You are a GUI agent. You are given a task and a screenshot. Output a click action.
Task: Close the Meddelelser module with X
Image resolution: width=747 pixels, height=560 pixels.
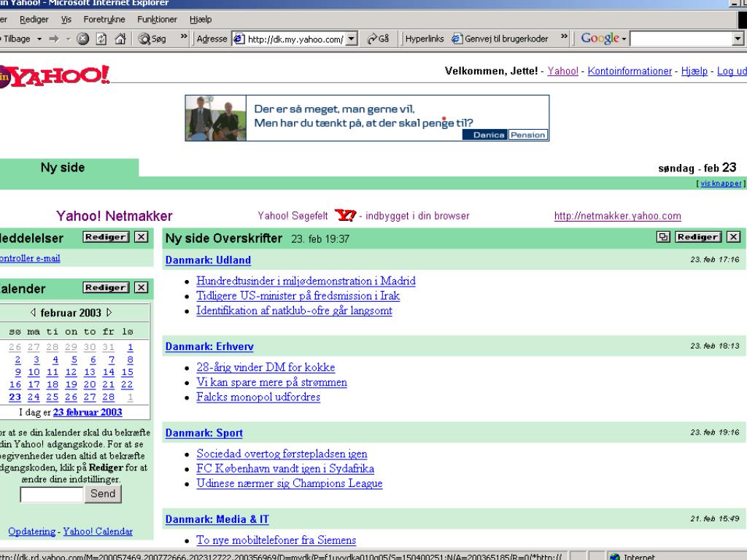141,237
